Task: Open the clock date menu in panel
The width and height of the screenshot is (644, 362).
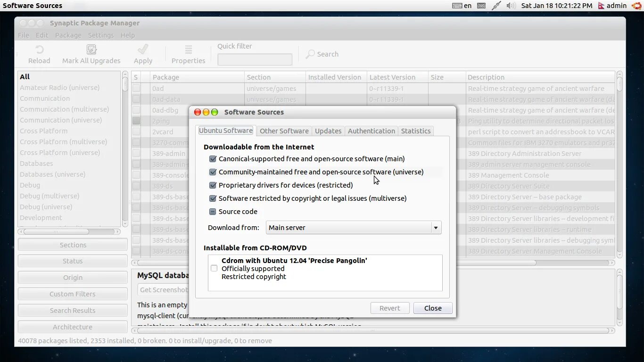Action: [556, 6]
